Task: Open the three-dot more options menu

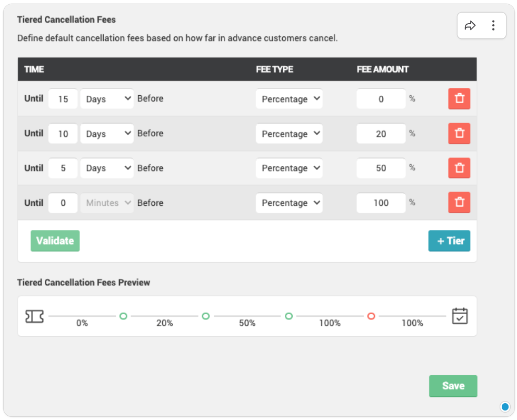Action: pos(493,26)
